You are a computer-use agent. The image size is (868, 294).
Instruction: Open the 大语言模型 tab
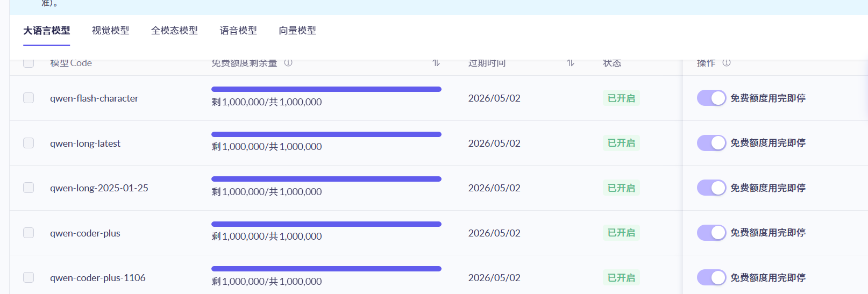(47, 31)
